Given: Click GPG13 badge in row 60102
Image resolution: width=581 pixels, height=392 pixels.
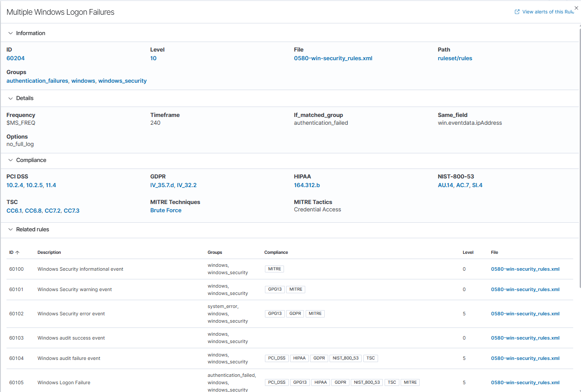Looking at the screenshot, I should click(275, 314).
